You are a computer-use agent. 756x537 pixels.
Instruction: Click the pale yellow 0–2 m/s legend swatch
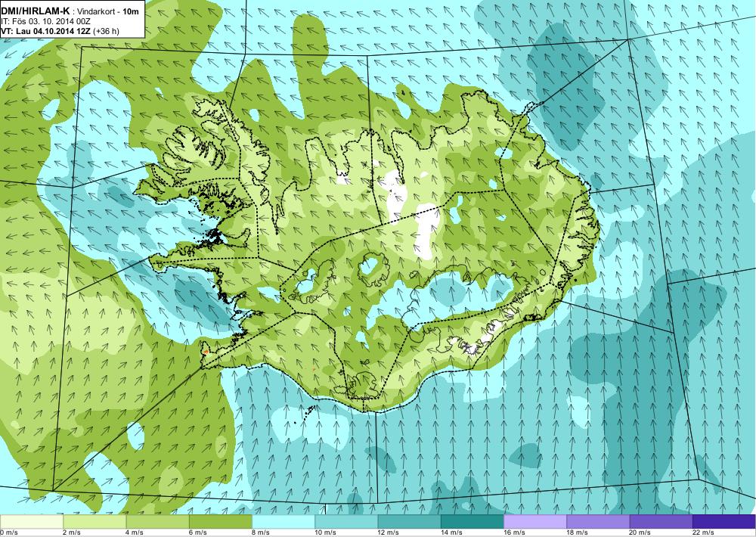click(x=32, y=522)
